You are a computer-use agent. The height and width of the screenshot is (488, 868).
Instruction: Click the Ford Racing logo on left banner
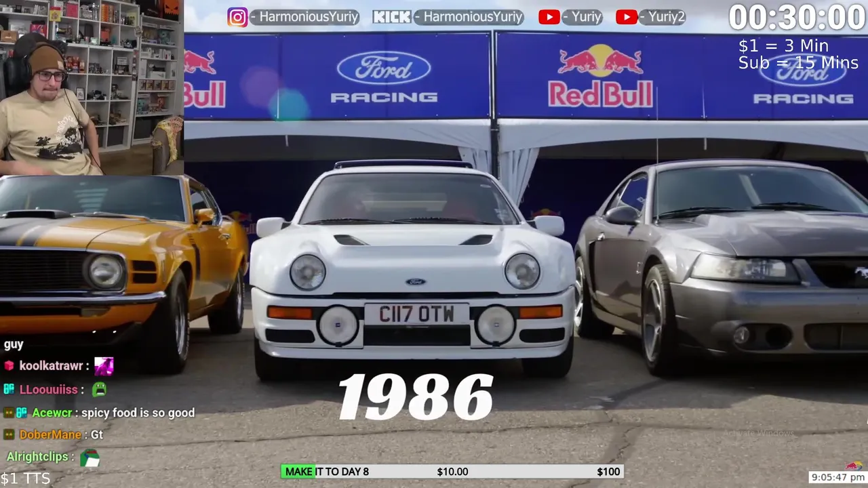click(x=384, y=77)
